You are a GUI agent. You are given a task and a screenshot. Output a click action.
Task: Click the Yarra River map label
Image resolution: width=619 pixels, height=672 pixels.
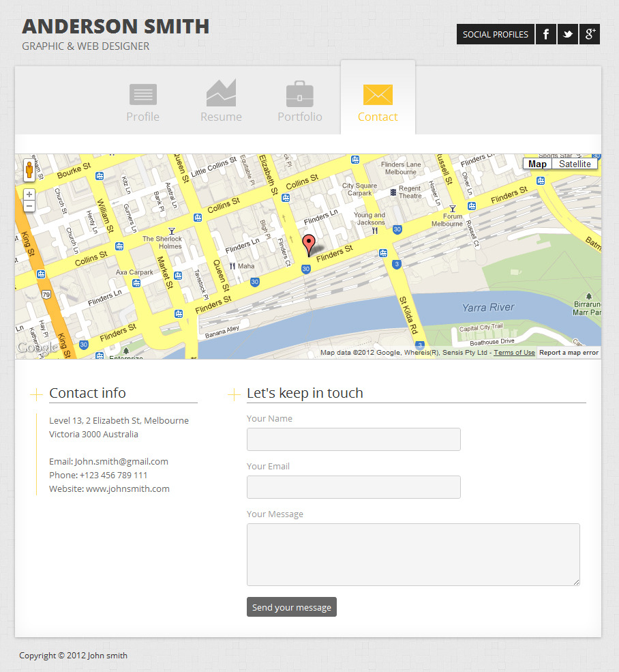coord(488,308)
